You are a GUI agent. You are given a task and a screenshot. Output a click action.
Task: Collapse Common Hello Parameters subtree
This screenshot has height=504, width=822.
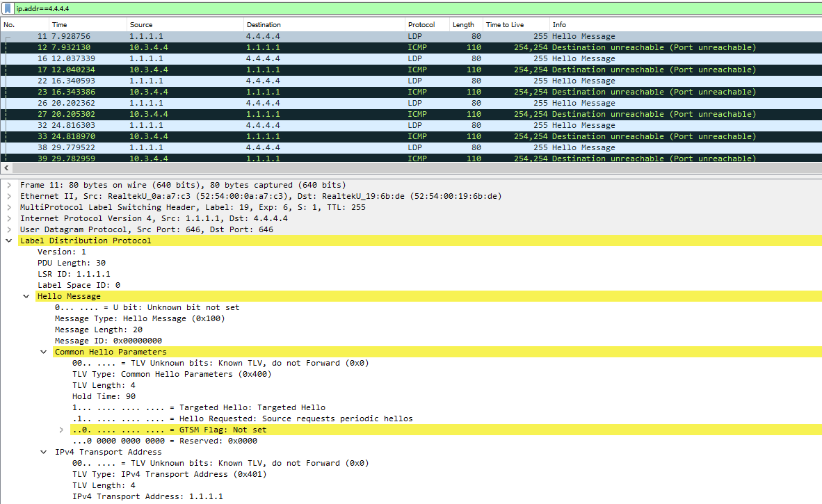43,352
